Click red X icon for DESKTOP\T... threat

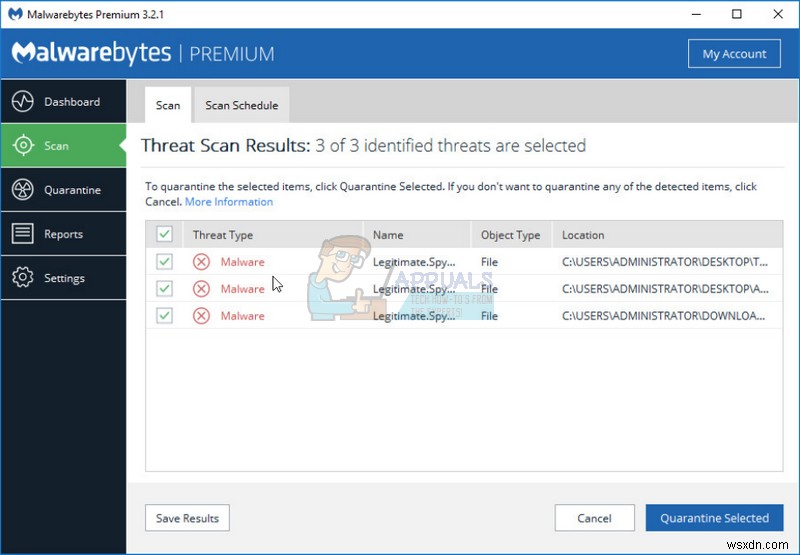[x=201, y=262]
